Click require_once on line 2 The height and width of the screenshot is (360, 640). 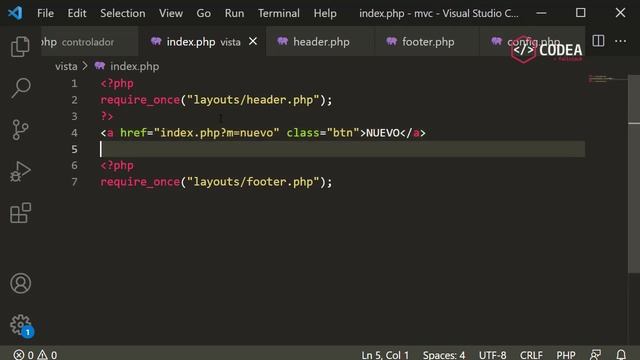(140, 100)
